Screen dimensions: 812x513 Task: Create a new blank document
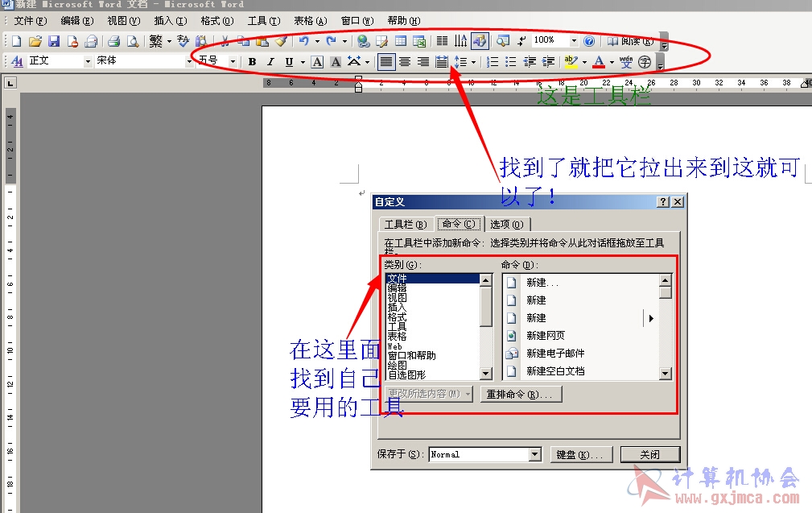[17, 41]
